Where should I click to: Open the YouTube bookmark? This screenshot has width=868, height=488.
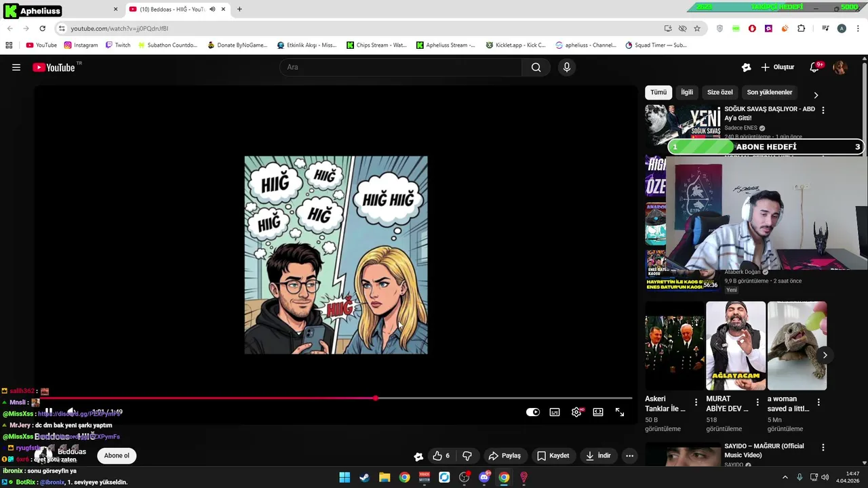(41, 45)
